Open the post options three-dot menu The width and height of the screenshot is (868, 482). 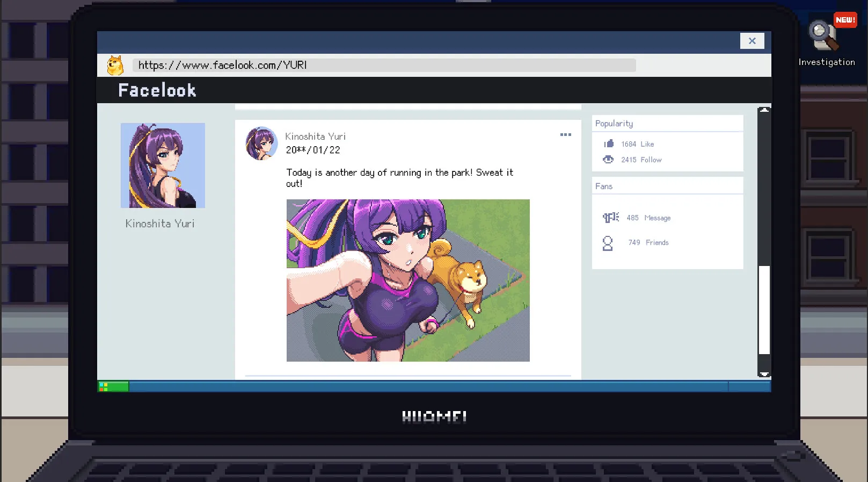pyautogui.click(x=566, y=135)
